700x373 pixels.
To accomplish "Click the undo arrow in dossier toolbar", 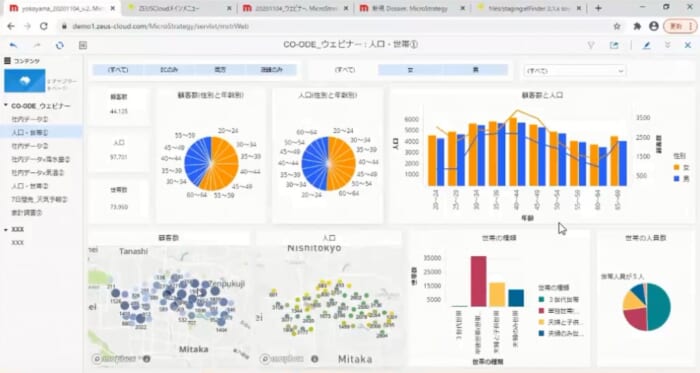I will (x=13, y=45).
